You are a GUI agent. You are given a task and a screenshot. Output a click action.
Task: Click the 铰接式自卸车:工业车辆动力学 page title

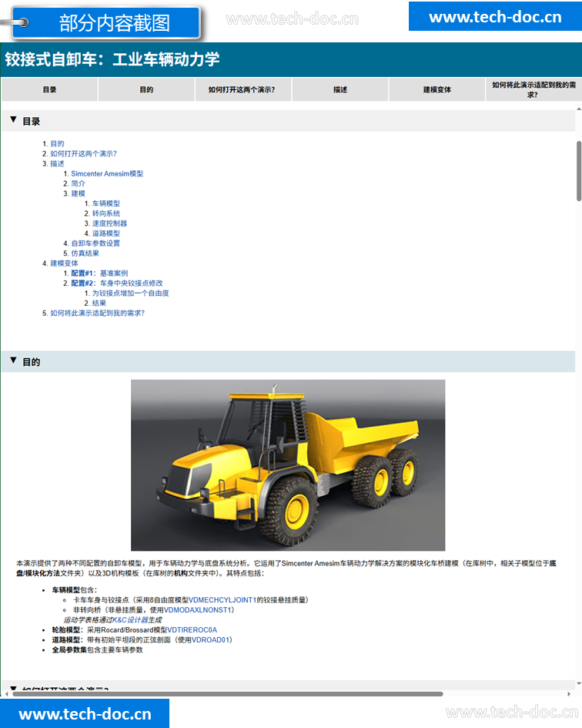(x=112, y=59)
